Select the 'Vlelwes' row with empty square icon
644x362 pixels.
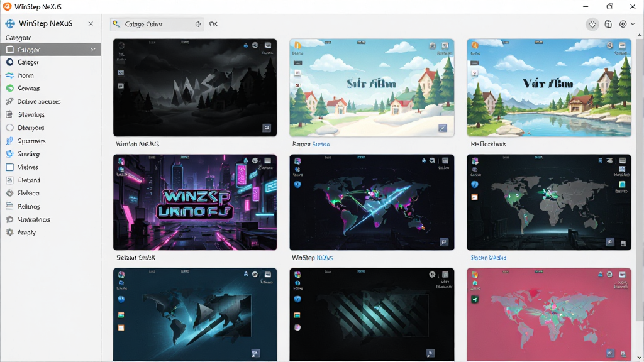[50, 167]
